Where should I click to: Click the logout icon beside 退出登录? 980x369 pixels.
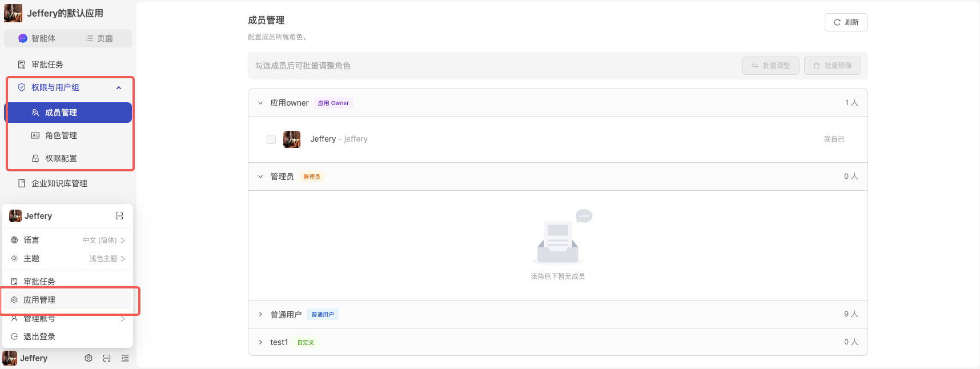click(14, 336)
